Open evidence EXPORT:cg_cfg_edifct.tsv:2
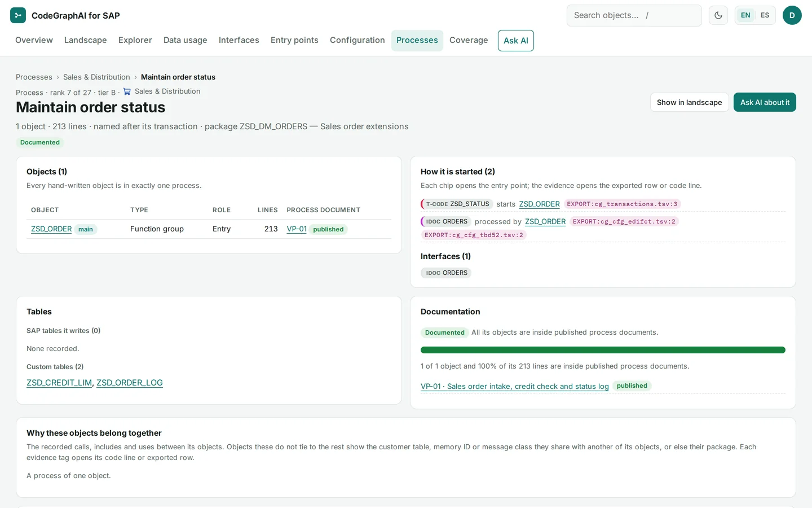This screenshot has height=508, width=812. pyautogui.click(x=624, y=222)
